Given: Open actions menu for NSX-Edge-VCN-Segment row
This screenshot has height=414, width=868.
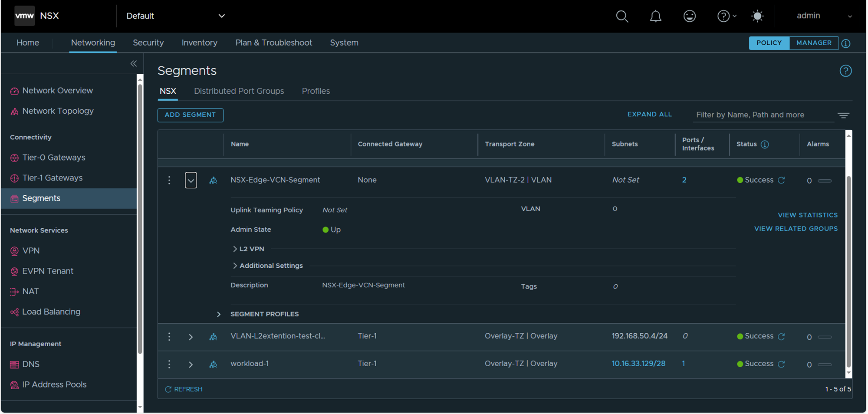Looking at the screenshot, I should [x=169, y=180].
